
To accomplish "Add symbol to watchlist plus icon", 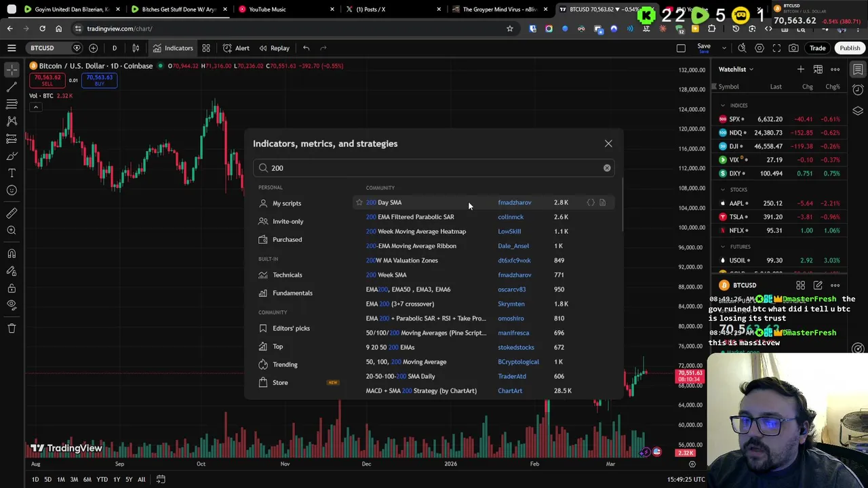I will pos(801,69).
